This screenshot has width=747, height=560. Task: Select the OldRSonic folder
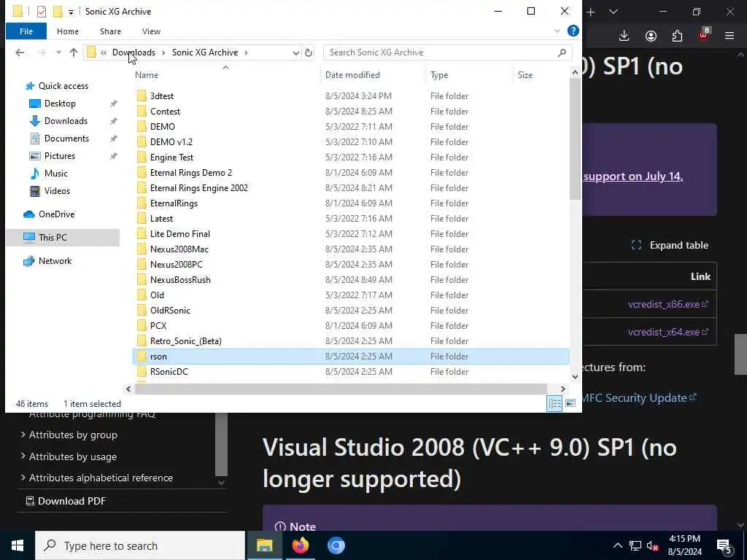[x=170, y=311]
